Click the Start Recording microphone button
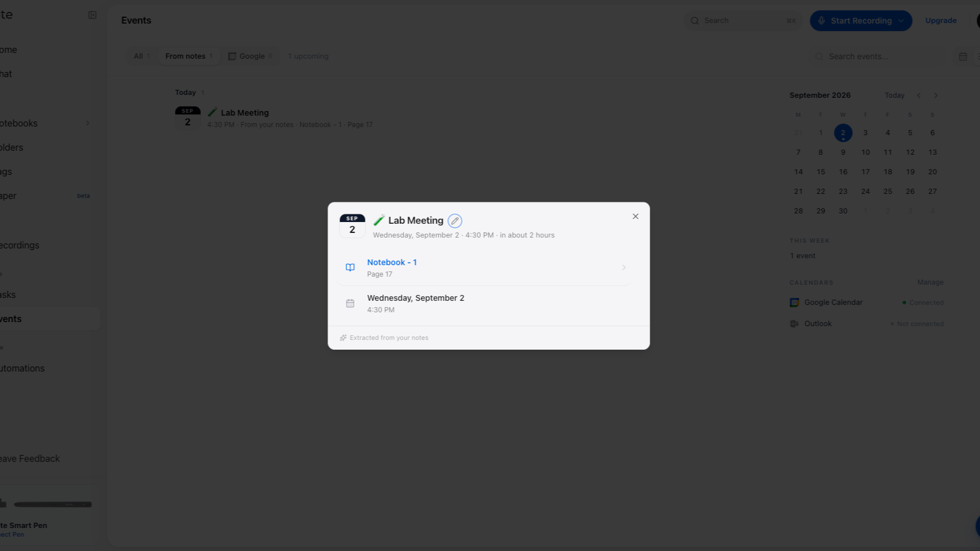This screenshot has width=980, height=551. click(x=855, y=21)
